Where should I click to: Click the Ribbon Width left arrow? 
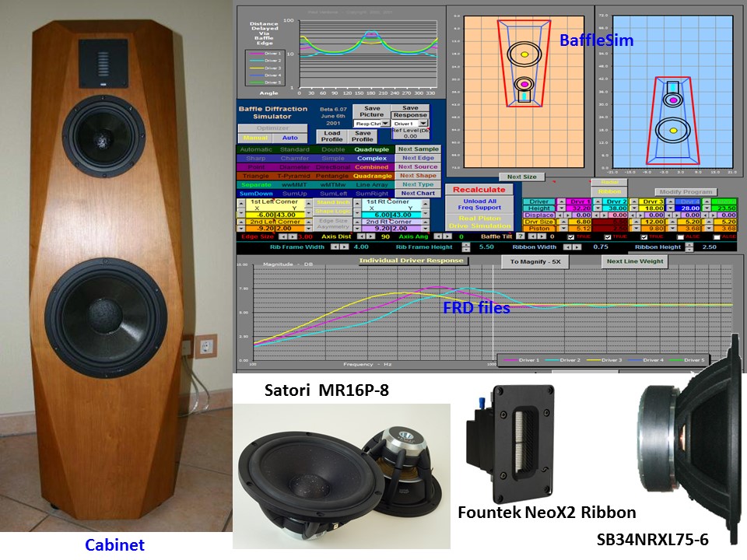(567, 247)
